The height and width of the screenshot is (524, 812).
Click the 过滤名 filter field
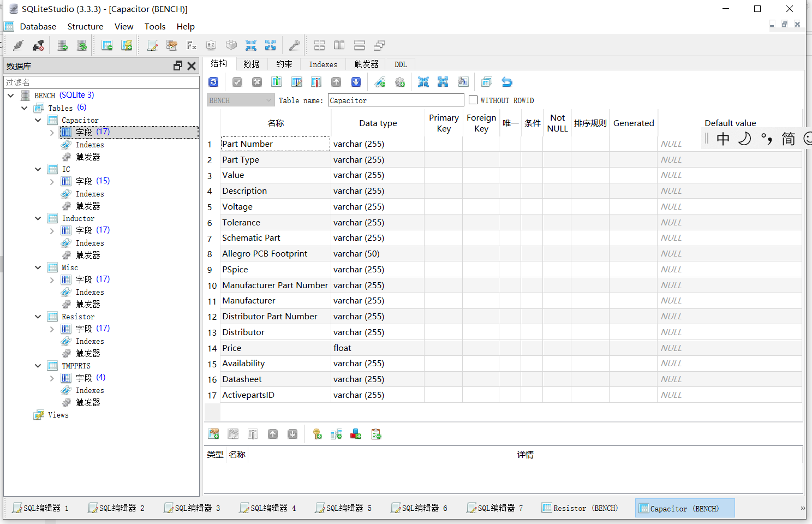pos(101,82)
